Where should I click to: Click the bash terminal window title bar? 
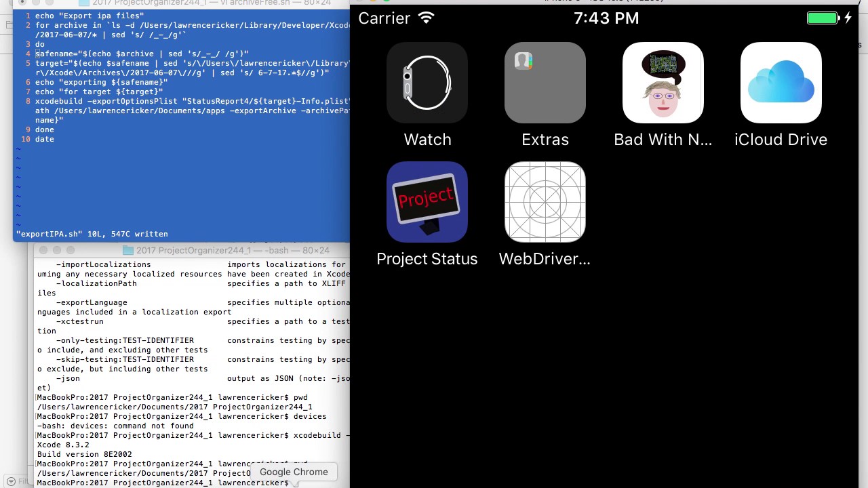point(193,250)
